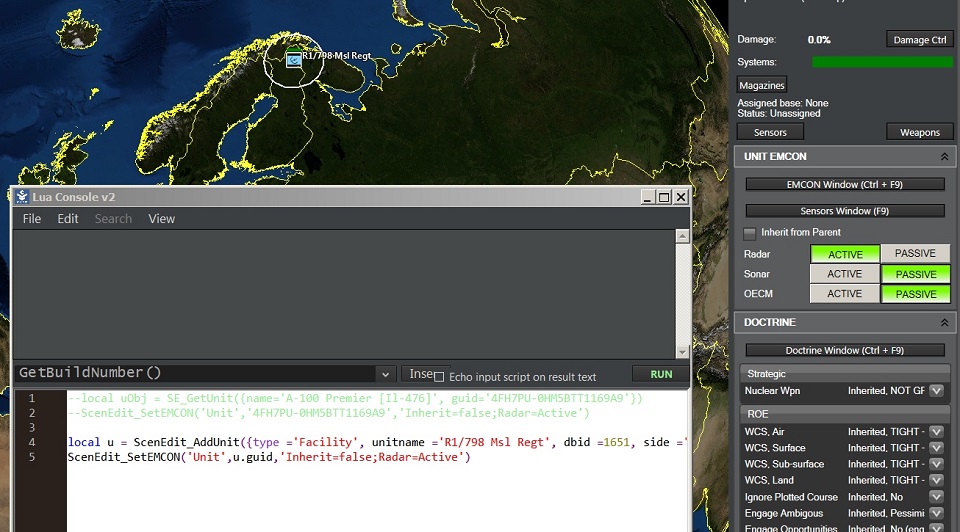Click the Lua Console window title icon
This screenshot has height=532, width=960.
coord(22,197)
